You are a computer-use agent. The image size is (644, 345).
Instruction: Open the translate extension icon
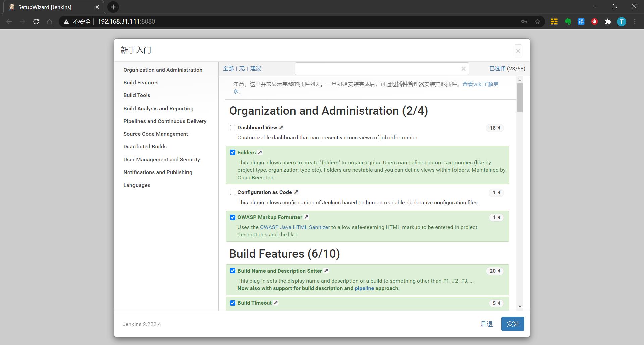click(x=581, y=22)
